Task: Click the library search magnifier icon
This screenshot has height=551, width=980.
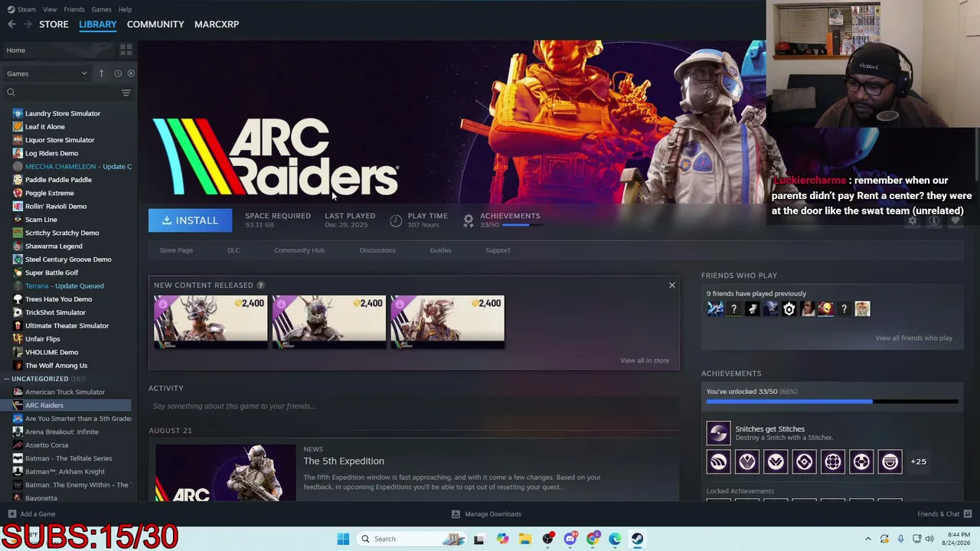Action: click(11, 93)
